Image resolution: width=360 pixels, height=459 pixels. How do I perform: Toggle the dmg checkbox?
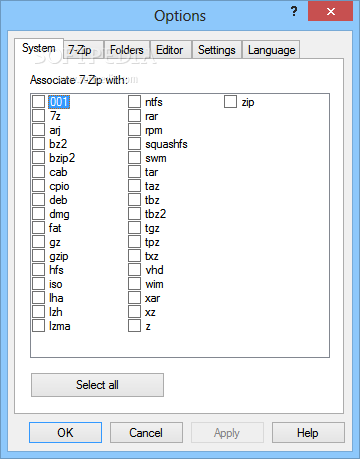point(38,214)
